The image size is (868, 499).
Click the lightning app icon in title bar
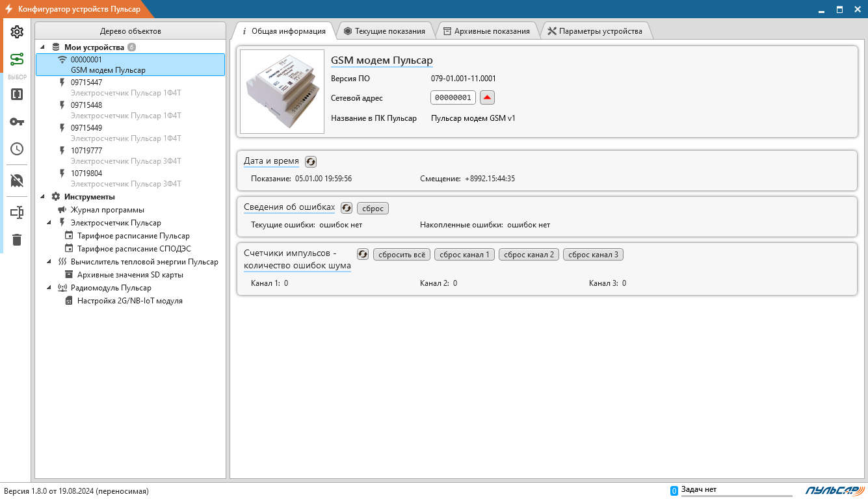(x=9, y=9)
